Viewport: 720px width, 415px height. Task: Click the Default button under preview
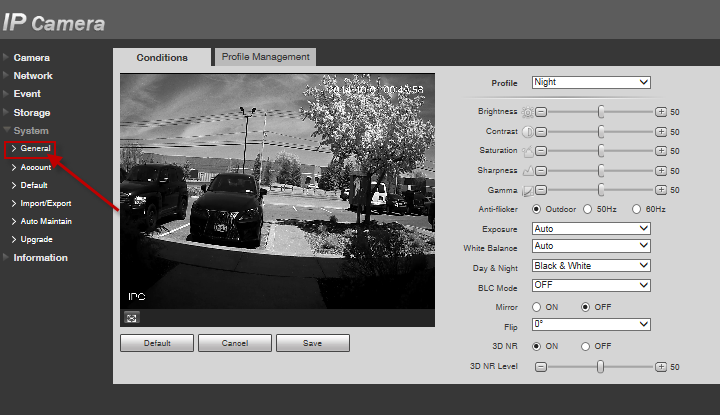click(156, 343)
